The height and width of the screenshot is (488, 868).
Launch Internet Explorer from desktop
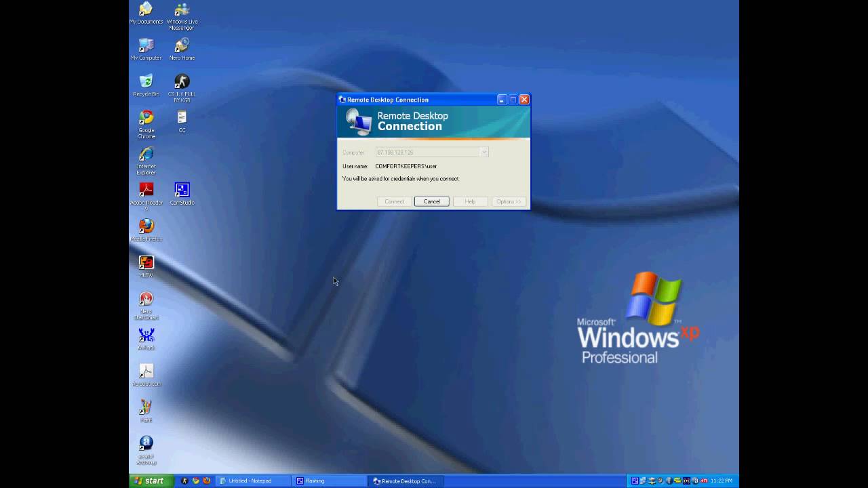pos(146,161)
